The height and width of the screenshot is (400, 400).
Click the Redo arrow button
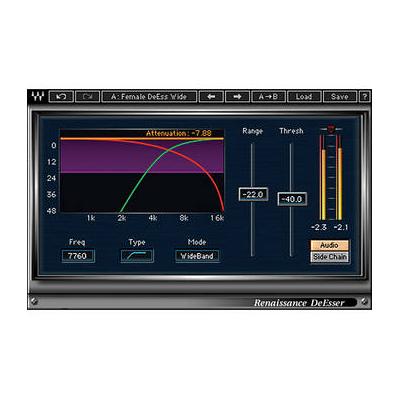(88, 97)
